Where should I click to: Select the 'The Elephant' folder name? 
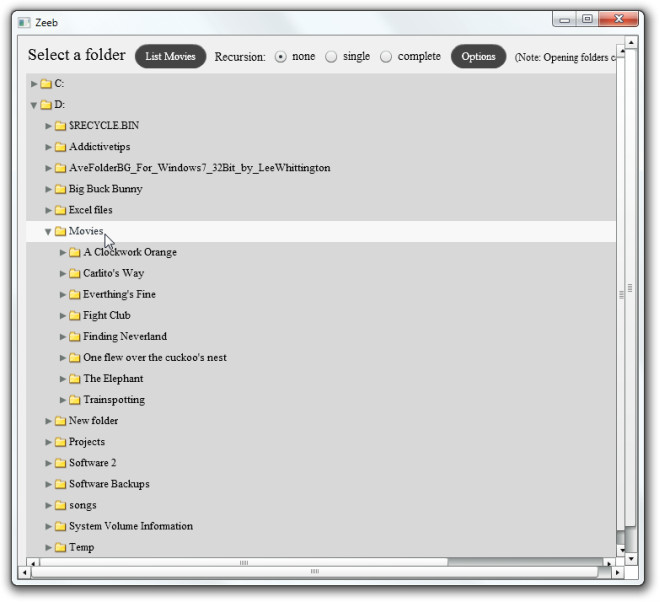pos(113,378)
